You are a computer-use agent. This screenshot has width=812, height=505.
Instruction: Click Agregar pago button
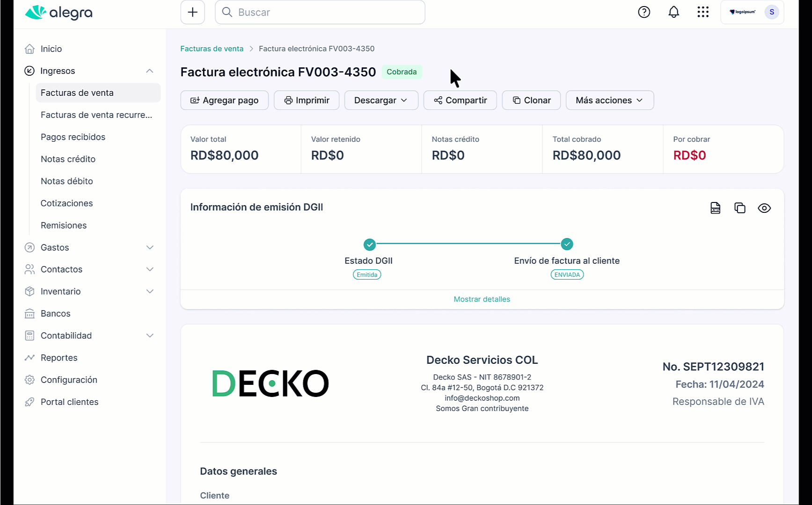[x=225, y=100]
